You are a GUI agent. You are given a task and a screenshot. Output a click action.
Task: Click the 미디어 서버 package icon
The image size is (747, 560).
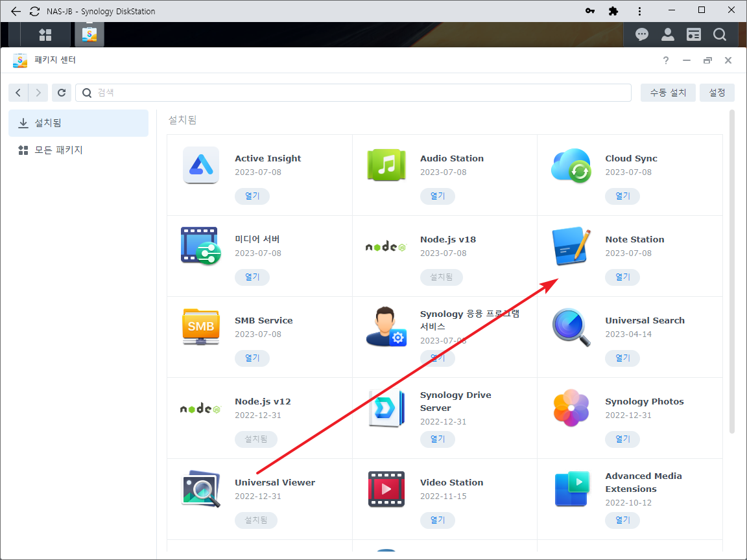[x=201, y=246]
